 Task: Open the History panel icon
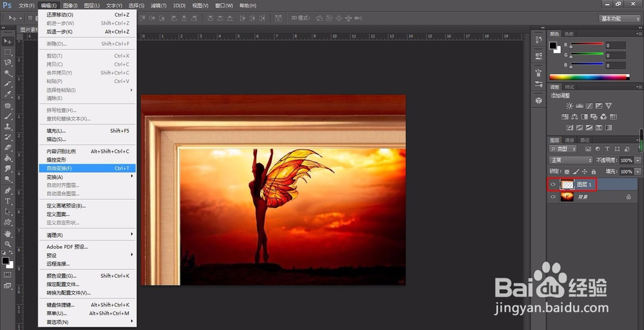pyautogui.click(x=538, y=39)
